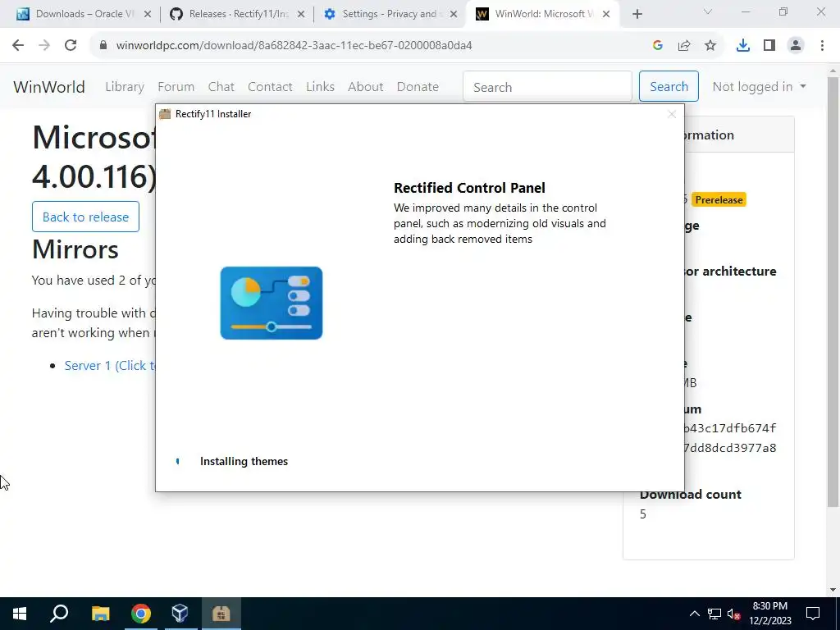Viewport: 840px width, 630px height.
Task: Click the page vertical scrollbar
Action: tap(833, 291)
